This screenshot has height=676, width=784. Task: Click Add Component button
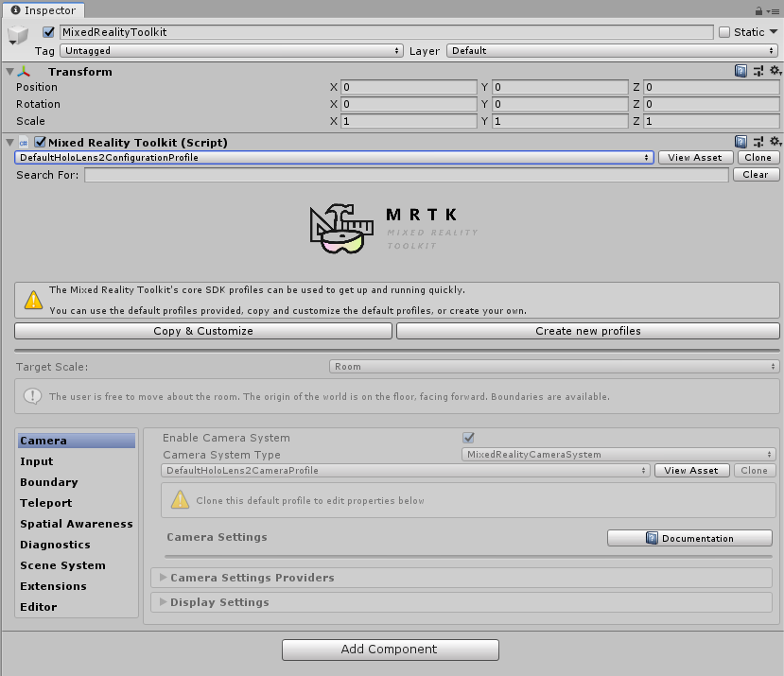point(390,650)
